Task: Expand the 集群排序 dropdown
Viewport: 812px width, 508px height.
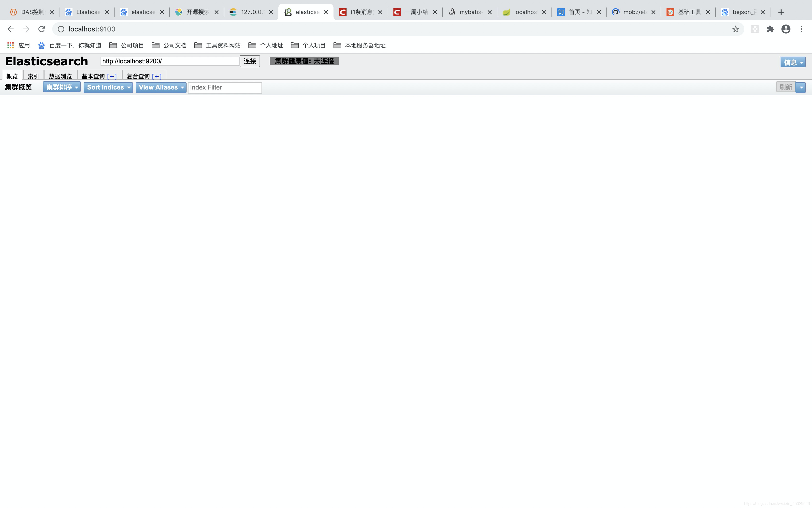Action: [x=62, y=87]
